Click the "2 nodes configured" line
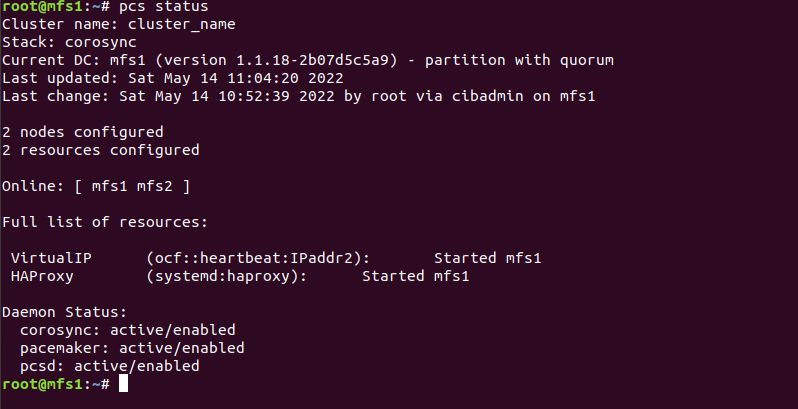 coord(82,132)
